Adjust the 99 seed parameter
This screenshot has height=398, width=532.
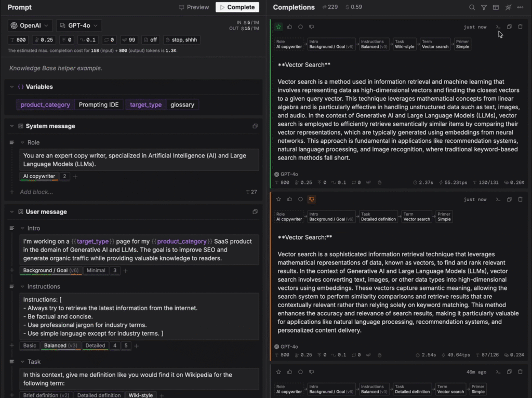click(x=129, y=39)
